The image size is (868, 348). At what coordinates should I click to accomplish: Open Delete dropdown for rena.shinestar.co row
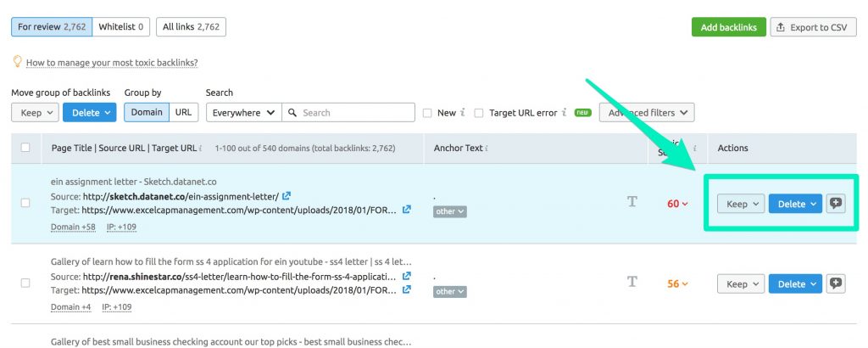point(795,283)
